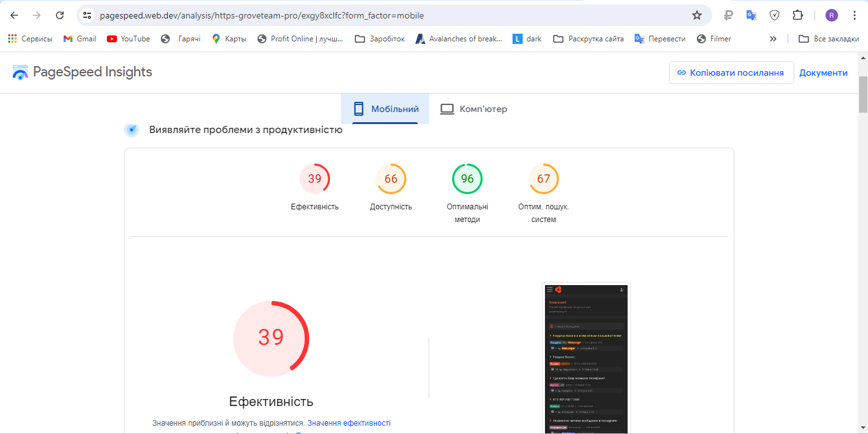Go back with the back arrow

pos(14,15)
